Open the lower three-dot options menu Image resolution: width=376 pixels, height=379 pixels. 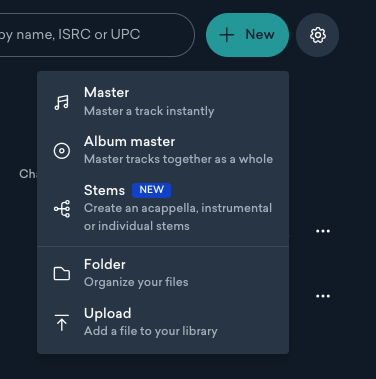point(323,296)
